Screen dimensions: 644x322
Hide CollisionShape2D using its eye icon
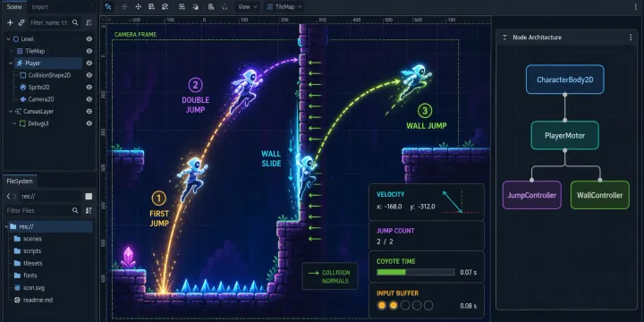coord(89,75)
